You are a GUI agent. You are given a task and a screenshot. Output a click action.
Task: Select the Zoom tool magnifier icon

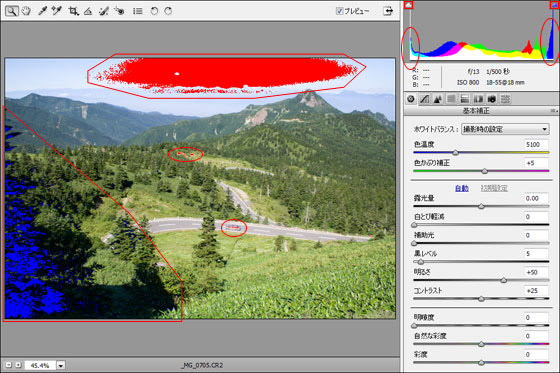11,11
